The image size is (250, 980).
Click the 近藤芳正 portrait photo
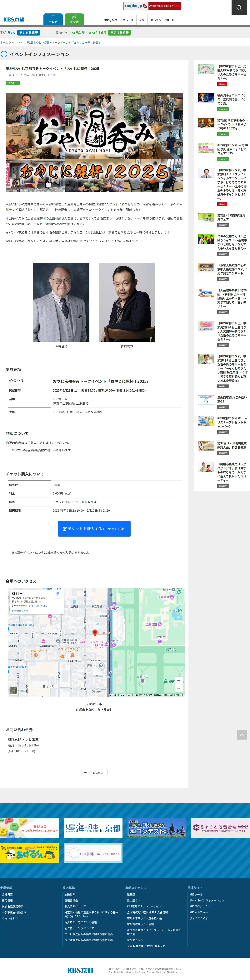coord(127,302)
